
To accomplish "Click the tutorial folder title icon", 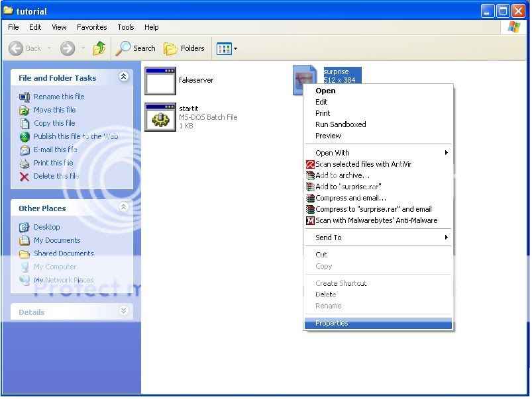I will (8, 11).
